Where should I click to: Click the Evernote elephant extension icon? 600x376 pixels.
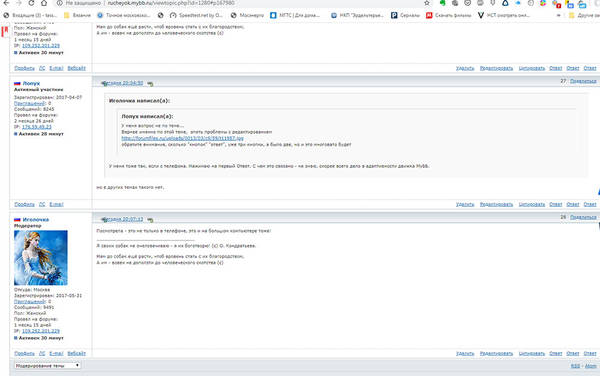[x=442, y=3]
